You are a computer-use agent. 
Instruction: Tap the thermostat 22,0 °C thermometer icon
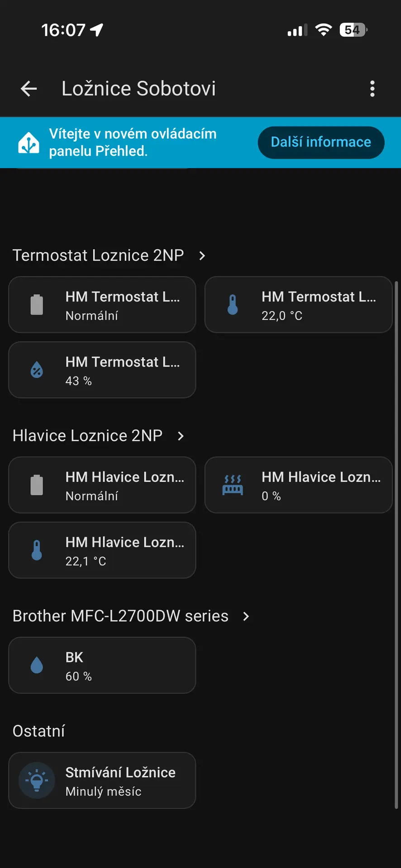coord(233,305)
